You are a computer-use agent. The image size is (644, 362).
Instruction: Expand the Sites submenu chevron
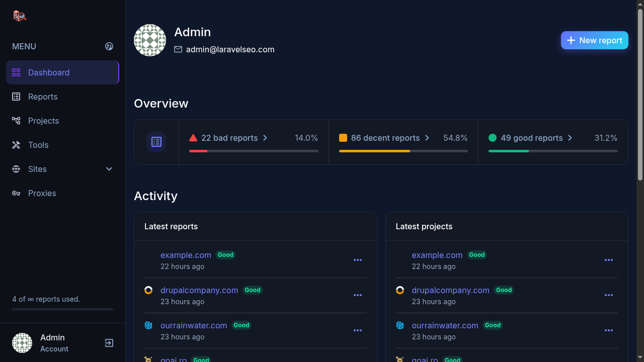click(x=109, y=169)
